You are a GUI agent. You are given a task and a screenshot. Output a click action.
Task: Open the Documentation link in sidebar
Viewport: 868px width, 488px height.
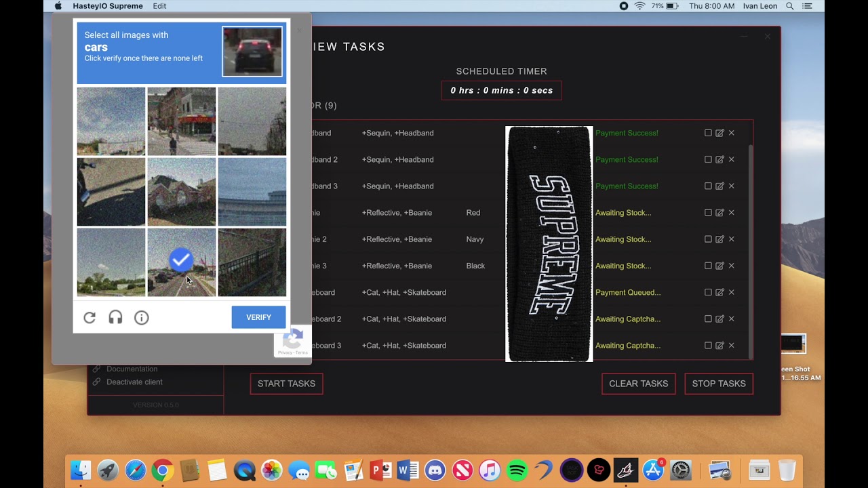[132, 369]
